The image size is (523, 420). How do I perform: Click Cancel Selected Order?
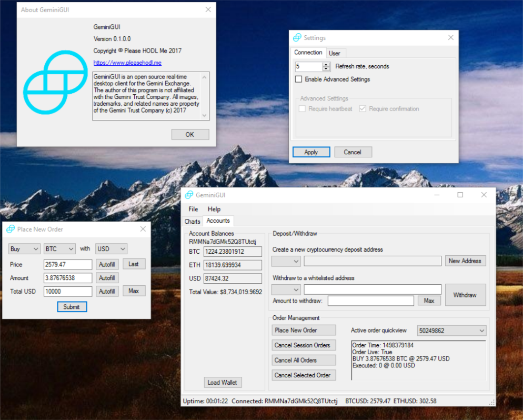click(x=304, y=375)
